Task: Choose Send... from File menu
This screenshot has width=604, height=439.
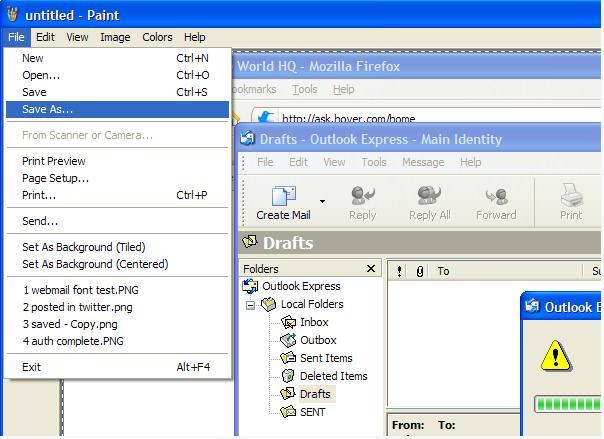Action: 117,221
